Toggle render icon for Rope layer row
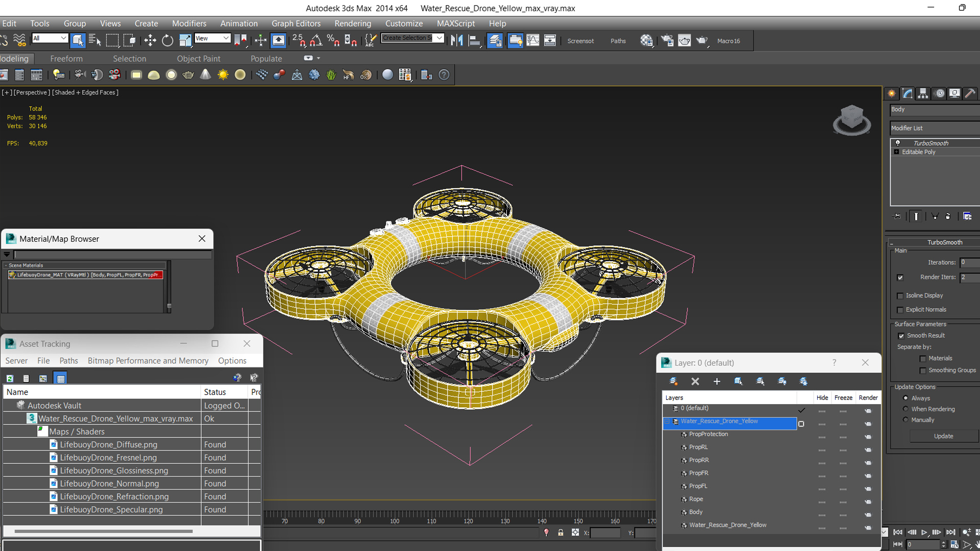This screenshot has height=551, width=980. [x=868, y=502]
